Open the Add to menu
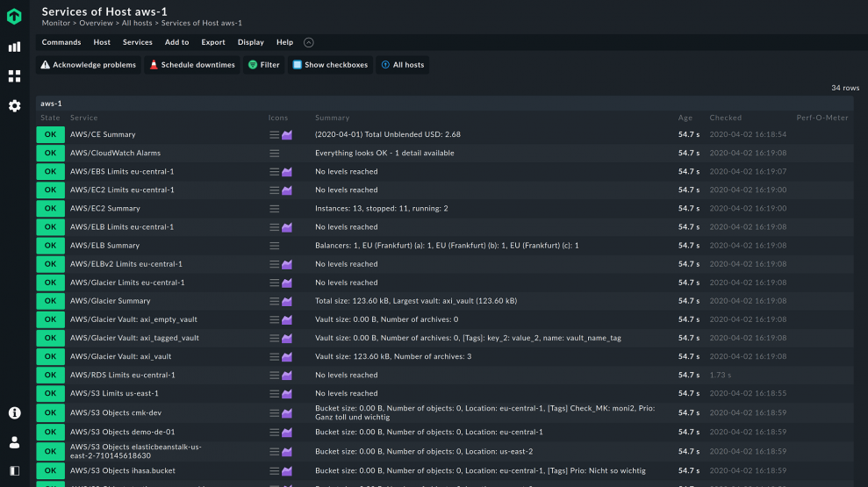 coord(176,42)
